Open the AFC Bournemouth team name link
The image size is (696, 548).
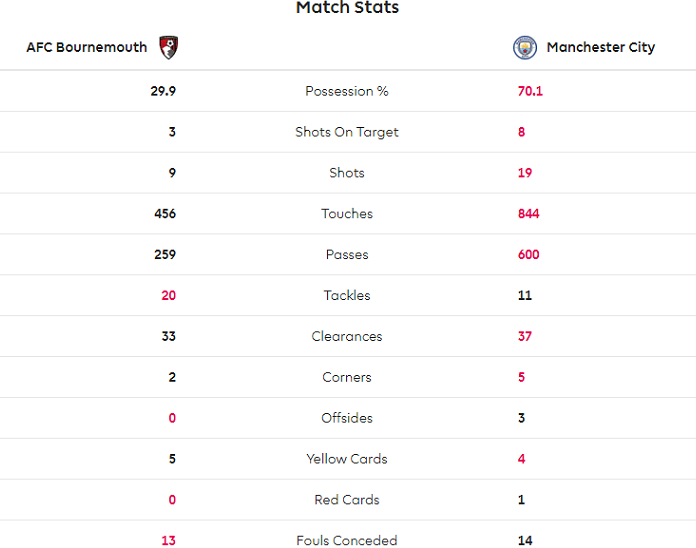click(x=87, y=47)
